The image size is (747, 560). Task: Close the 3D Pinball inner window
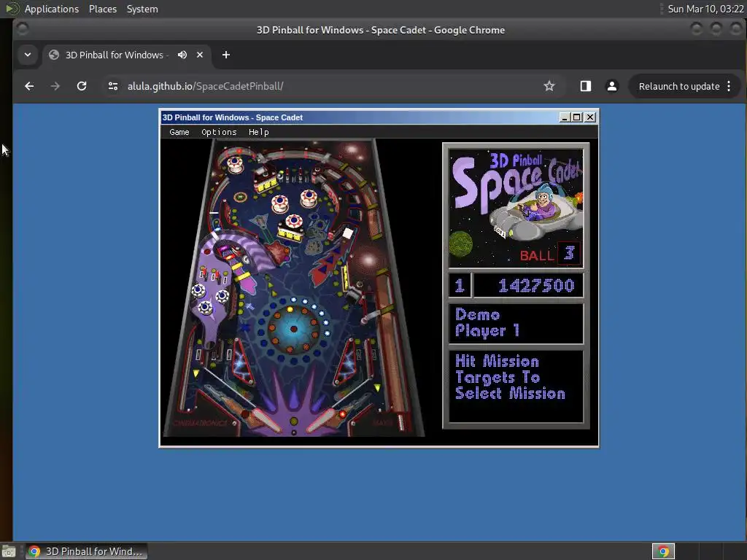589,117
